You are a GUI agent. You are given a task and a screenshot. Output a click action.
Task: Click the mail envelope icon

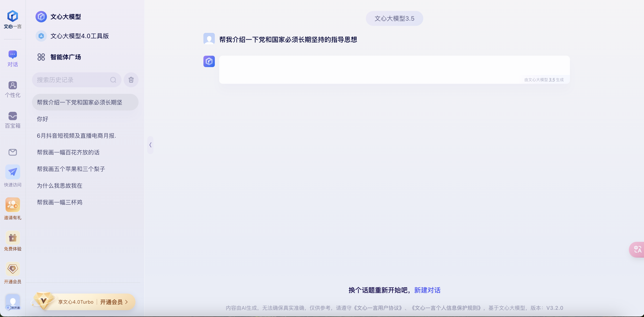[12, 152]
